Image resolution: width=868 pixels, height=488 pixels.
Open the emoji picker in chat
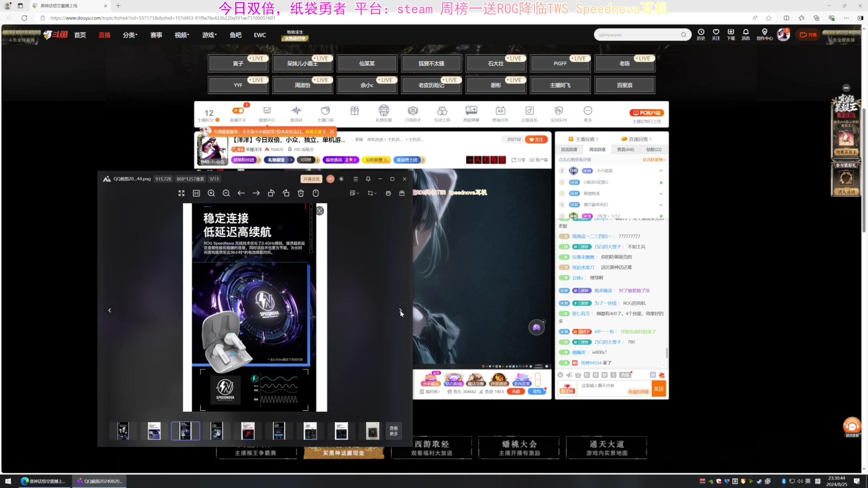point(560,375)
